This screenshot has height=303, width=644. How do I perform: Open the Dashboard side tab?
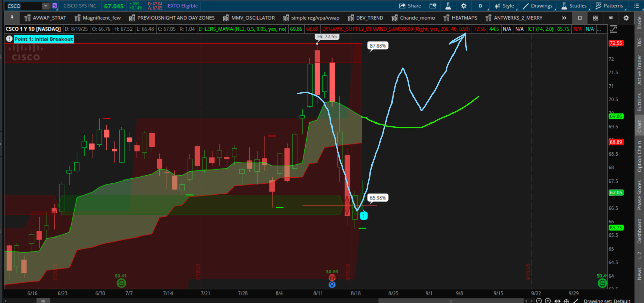639,231
